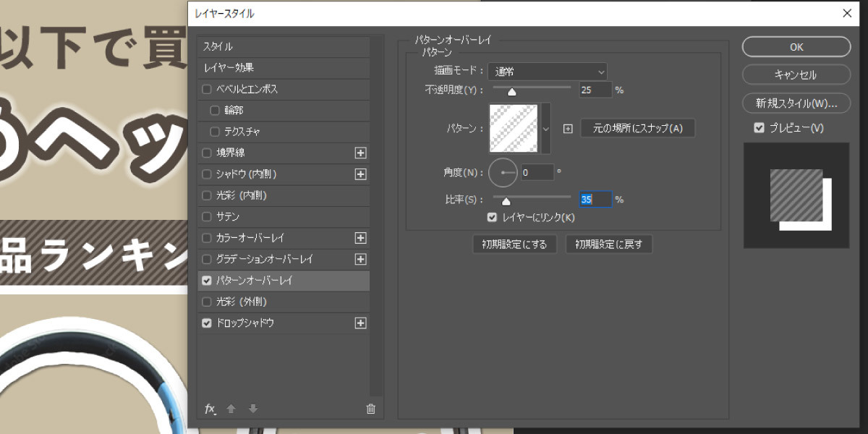This screenshot has height=434, width=868.
Task: Select レイヤー効果 in the left list
Action: [x=284, y=68]
